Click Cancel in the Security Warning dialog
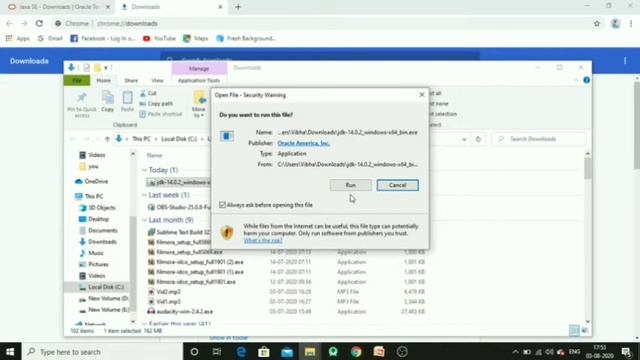This screenshot has width=640, height=360. [398, 185]
